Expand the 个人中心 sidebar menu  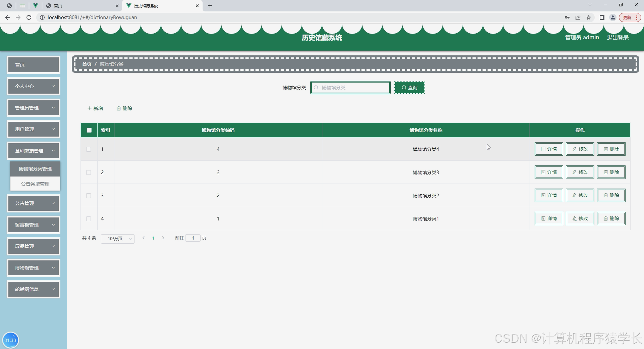[x=34, y=86]
